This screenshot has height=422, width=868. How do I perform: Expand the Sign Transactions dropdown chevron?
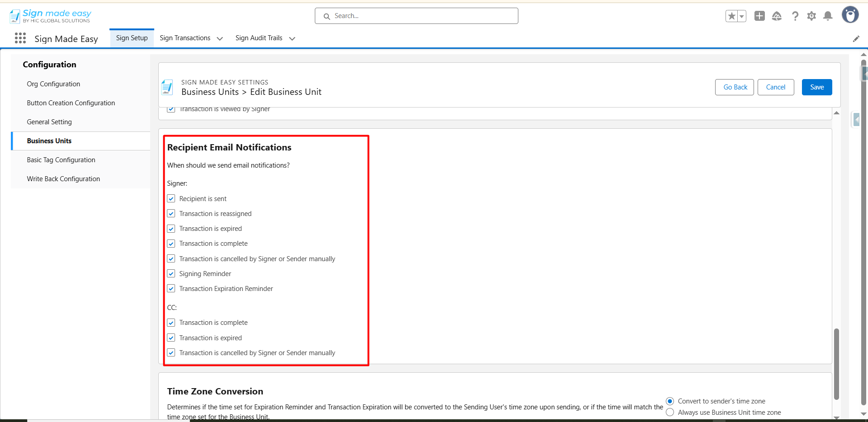point(220,39)
